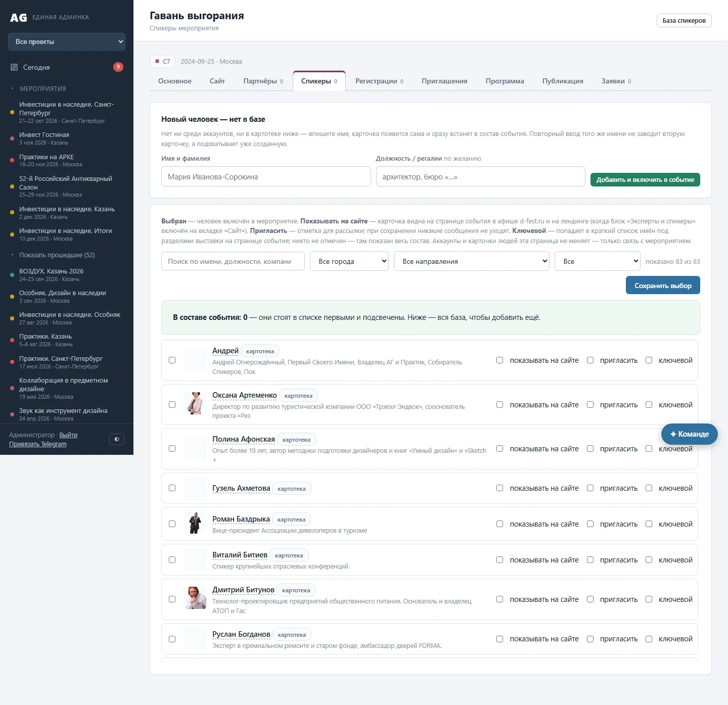
Task: Tick 'пригласить' for Руслан Богданов
Action: click(590, 639)
